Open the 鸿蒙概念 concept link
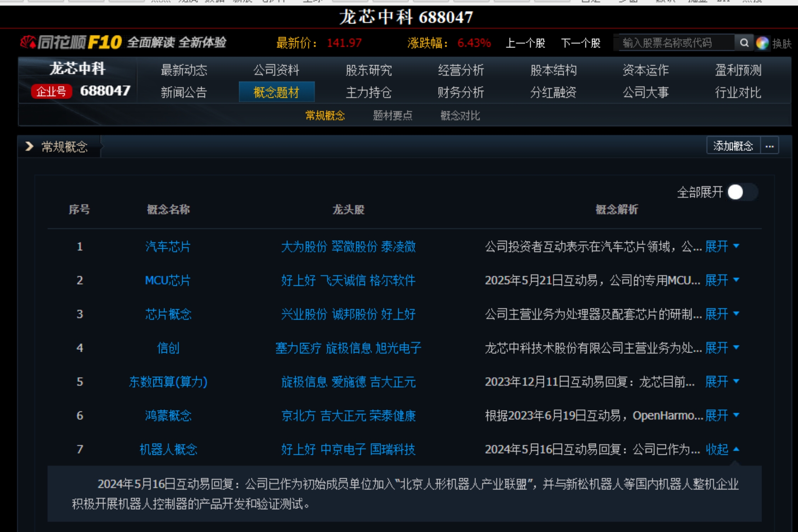The height and width of the screenshot is (532, 798). pos(168,415)
